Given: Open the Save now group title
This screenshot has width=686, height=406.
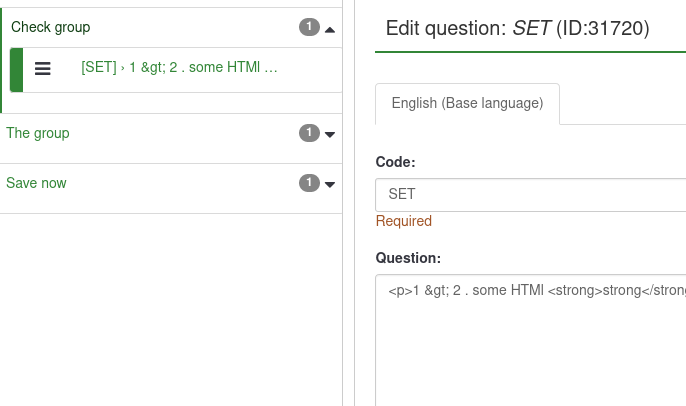Looking at the screenshot, I should point(36,183).
